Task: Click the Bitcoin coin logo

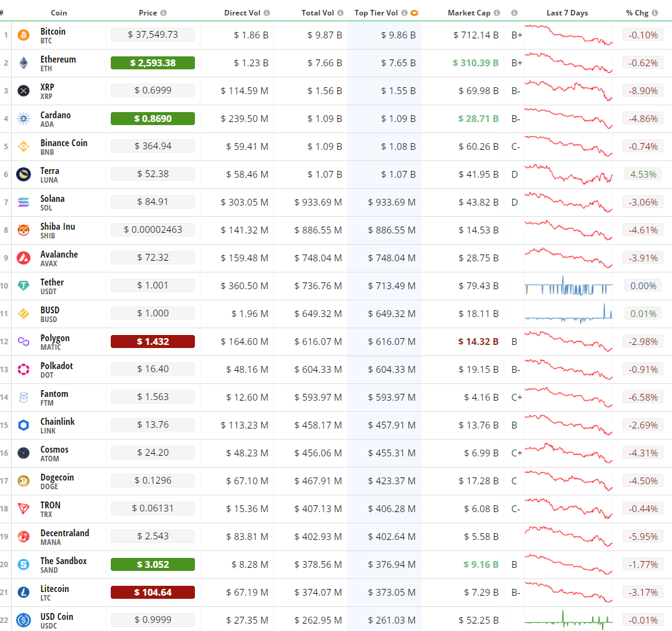Action: tap(24, 35)
